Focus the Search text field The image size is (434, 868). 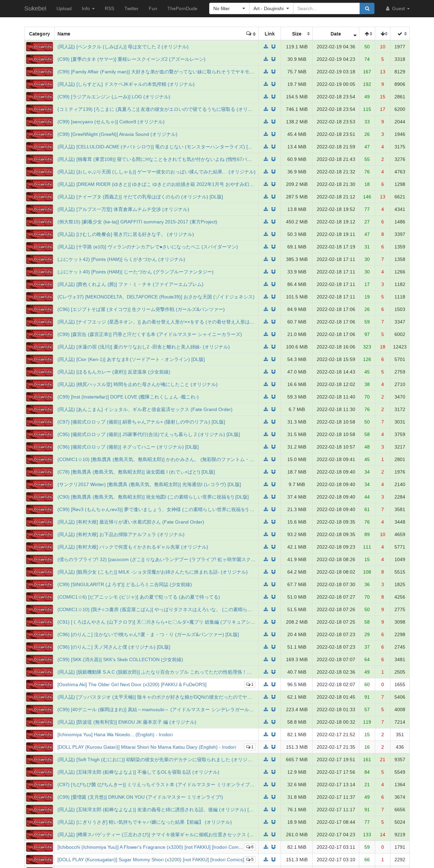click(326, 8)
